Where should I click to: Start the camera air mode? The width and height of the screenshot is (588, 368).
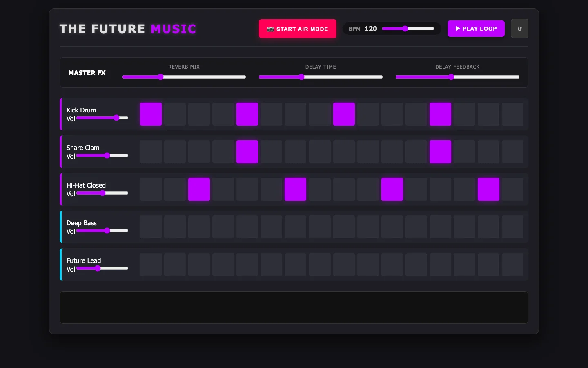298,29
